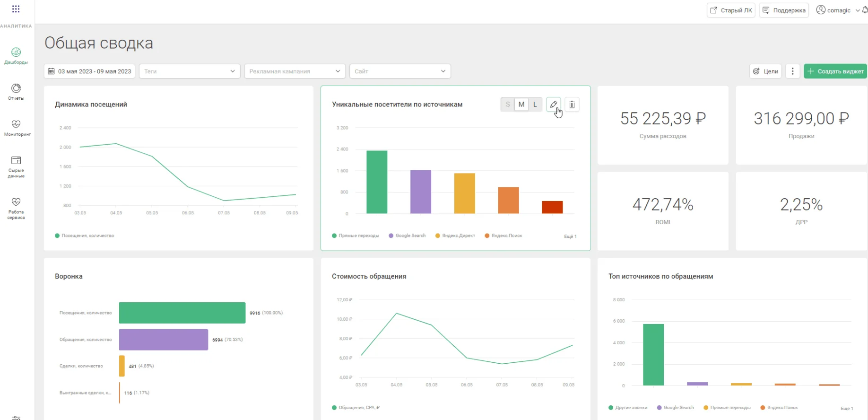Viewport: 868px width, 420px height.
Task: Click the Создать виджет button
Action: [x=835, y=71]
